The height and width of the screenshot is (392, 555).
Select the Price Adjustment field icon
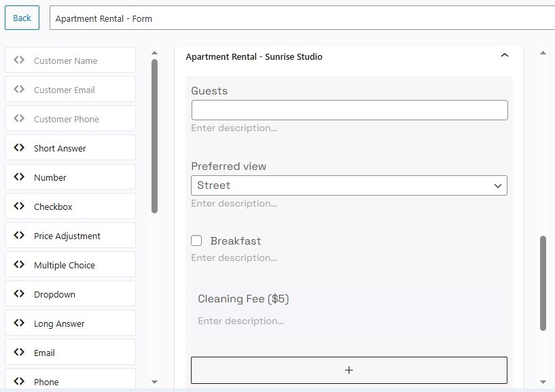19,235
